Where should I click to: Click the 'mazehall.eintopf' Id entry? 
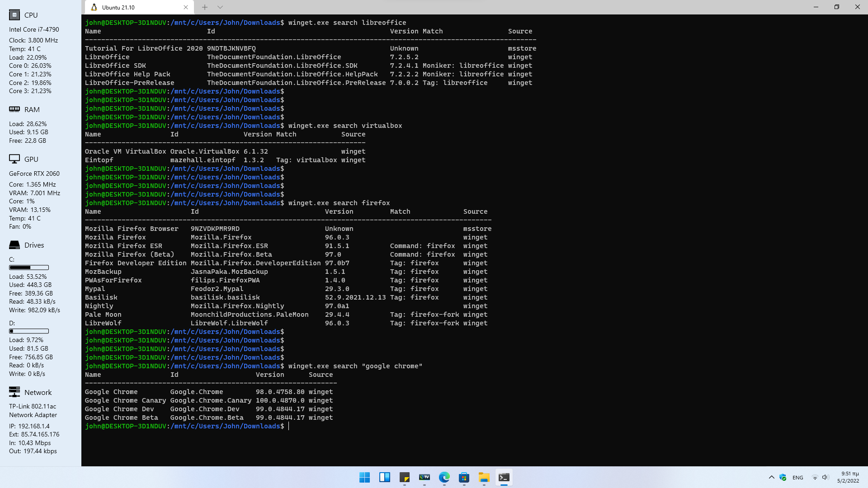click(203, 160)
